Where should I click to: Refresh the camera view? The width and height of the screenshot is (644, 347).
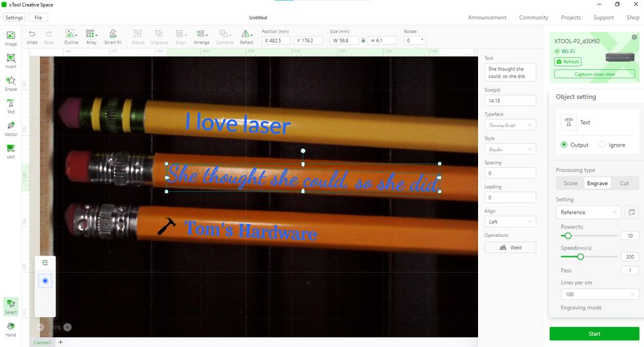(568, 62)
